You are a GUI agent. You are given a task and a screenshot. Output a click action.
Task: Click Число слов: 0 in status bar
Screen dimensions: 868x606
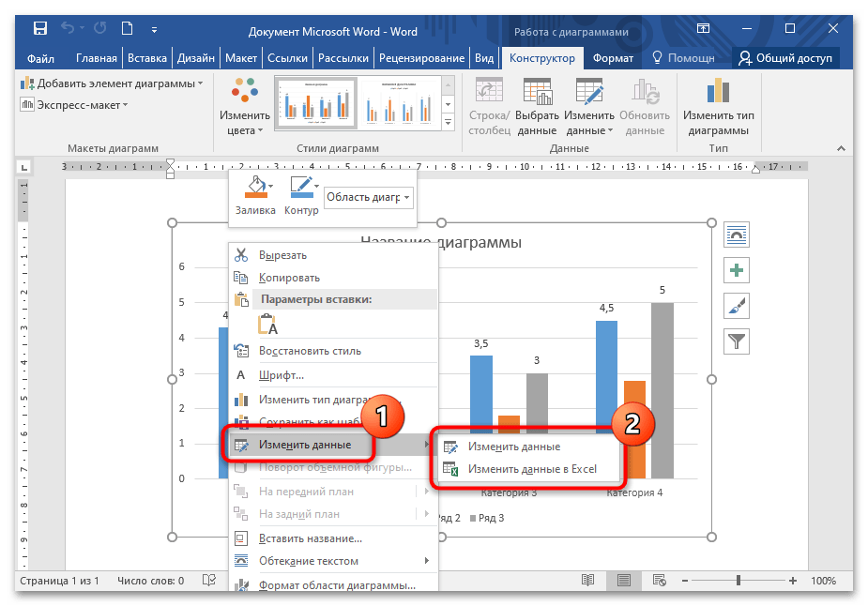coord(150,581)
